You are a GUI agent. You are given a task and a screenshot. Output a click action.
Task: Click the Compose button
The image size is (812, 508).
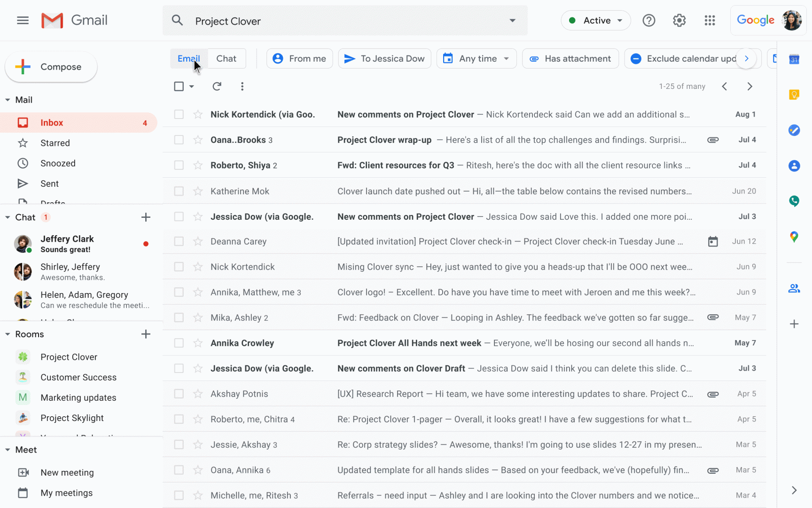(51, 67)
